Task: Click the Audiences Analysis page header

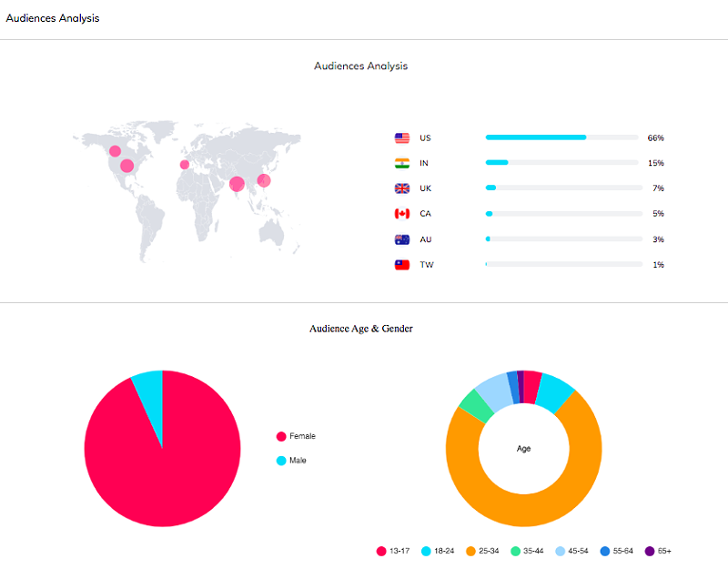Action: point(53,18)
